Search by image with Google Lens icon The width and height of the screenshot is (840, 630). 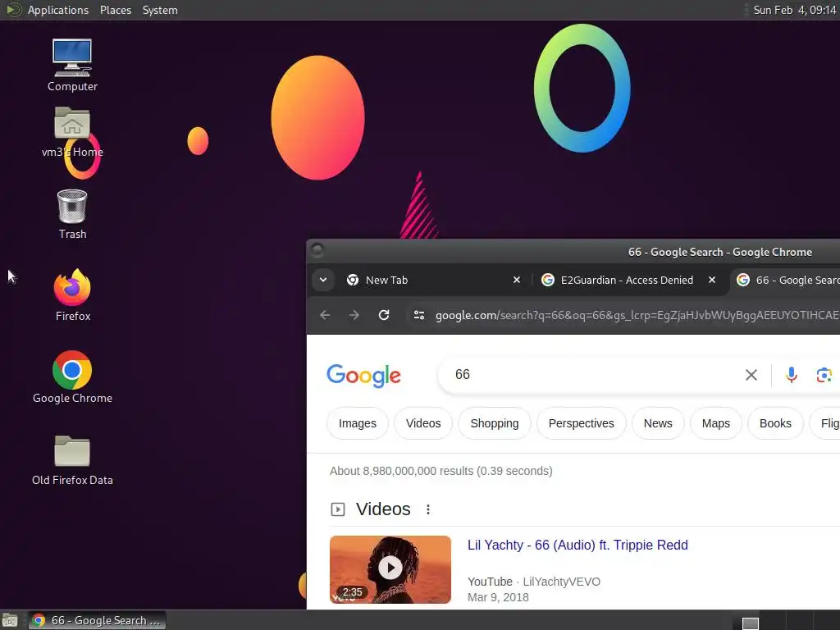click(x=824, y=375)
